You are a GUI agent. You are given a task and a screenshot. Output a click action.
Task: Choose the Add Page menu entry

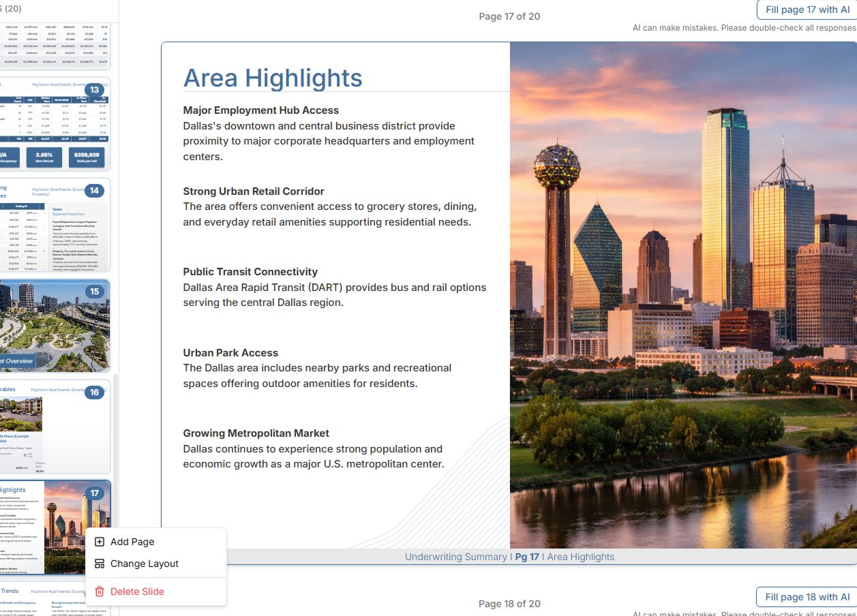point(132,542)
